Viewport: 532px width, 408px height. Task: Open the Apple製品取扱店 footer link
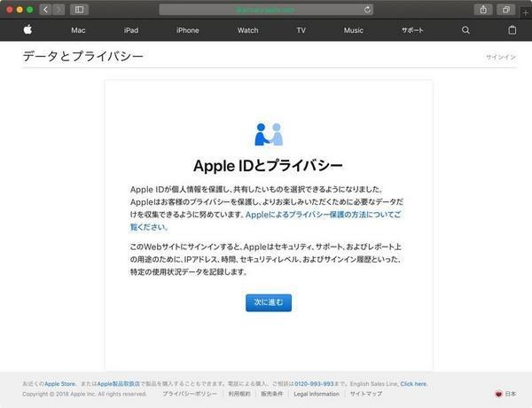[119, 384]
